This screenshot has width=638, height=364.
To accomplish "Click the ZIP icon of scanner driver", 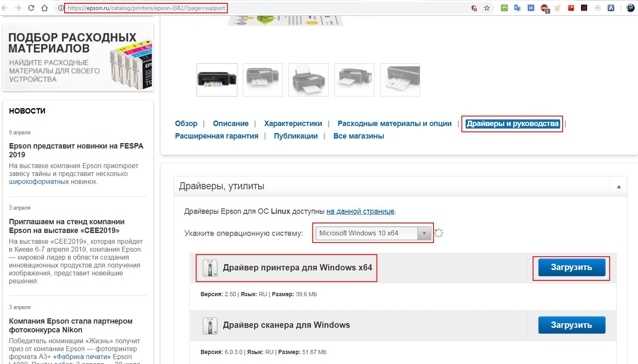I will pos(210,326).
